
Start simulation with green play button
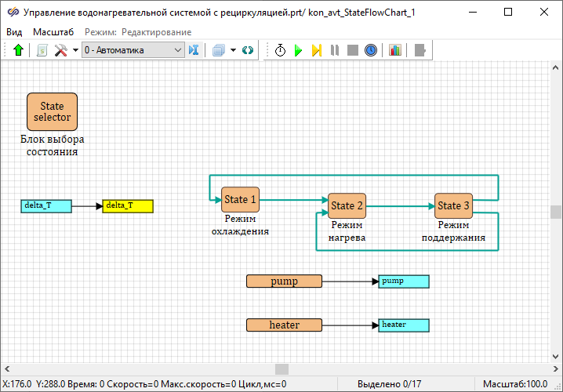pyautogui.click(x=298, y=50)
